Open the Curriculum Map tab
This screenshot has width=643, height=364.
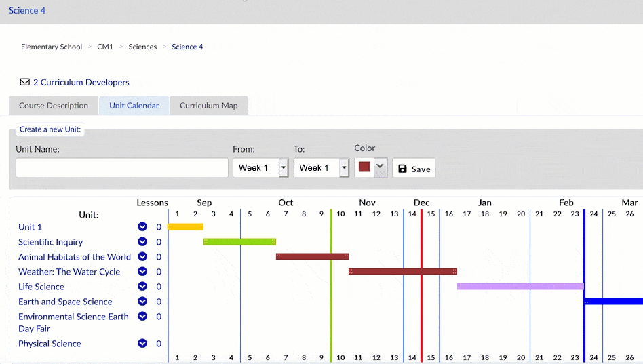pyautogui.click(x=208, y=106)
